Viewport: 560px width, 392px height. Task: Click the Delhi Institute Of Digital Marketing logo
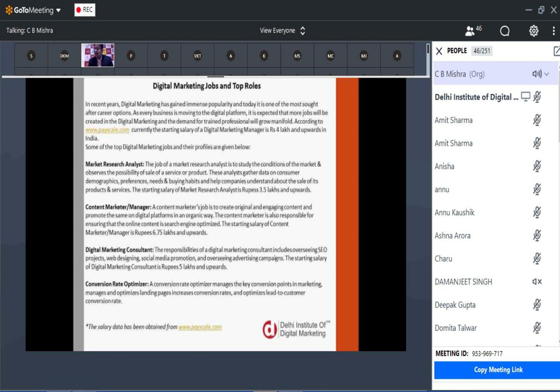297,329
